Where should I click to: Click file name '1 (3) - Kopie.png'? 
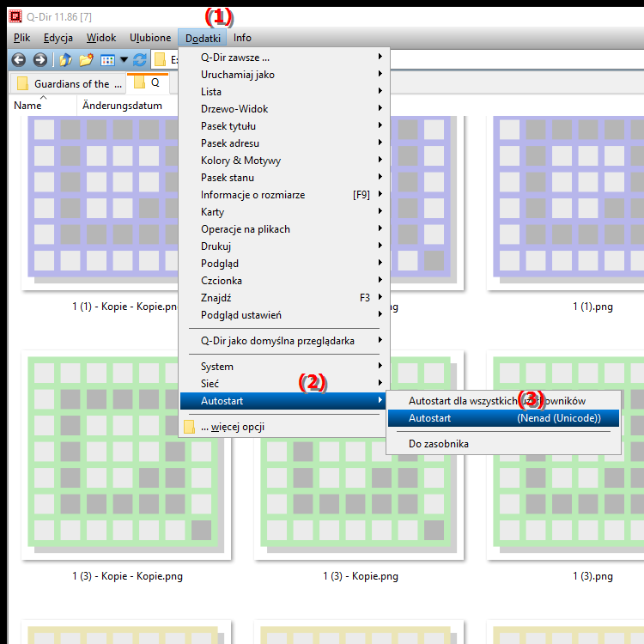point(360,576)
